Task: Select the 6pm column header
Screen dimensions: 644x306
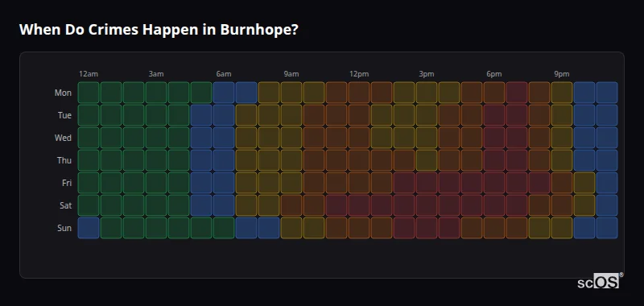Action: (x=494, y=74)
